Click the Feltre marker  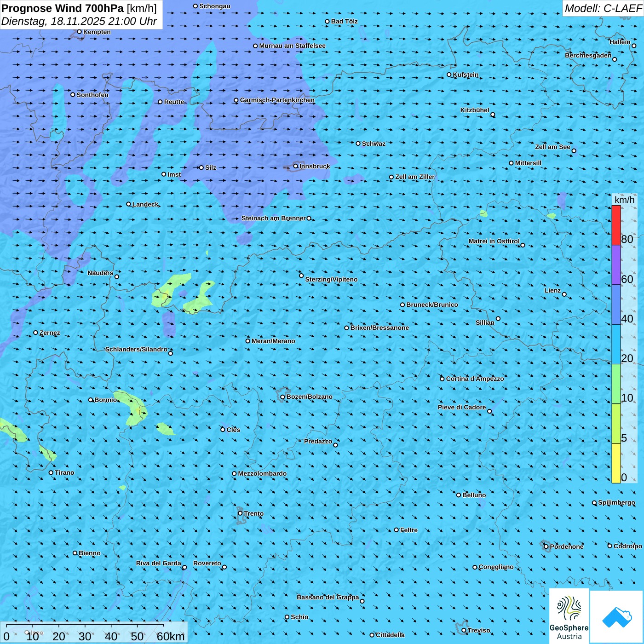coord(397,530)
